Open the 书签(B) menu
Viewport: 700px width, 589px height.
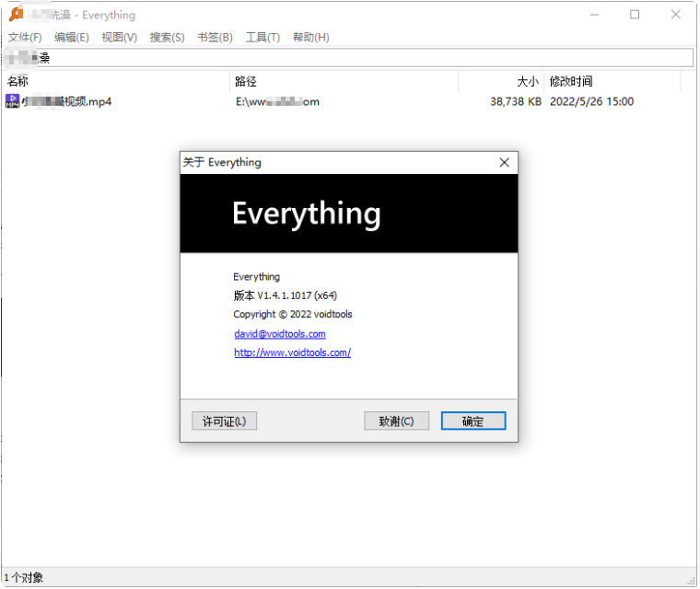click(x=215, y=38)
